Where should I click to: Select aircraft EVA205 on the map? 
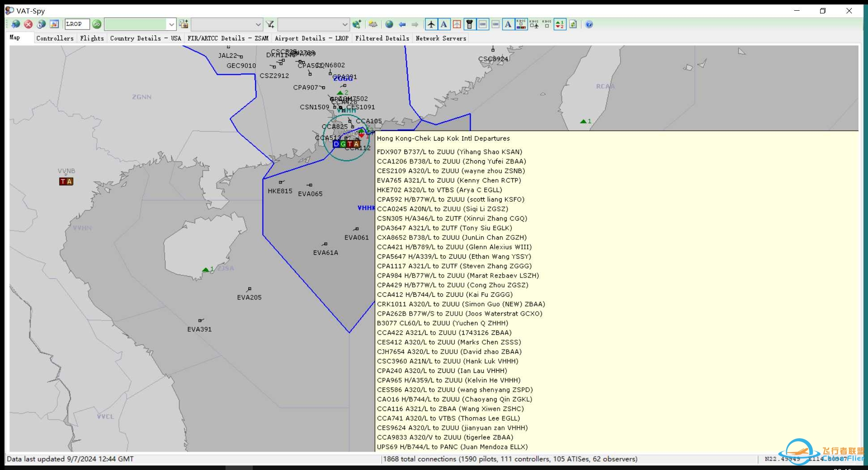click(249, 297)
